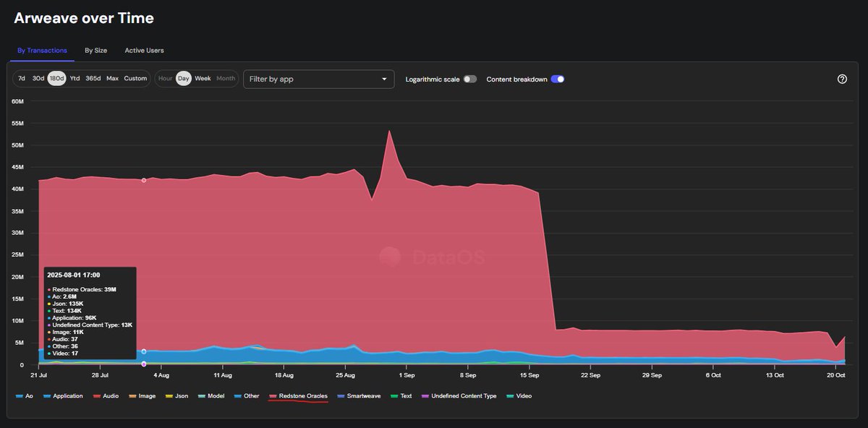Choose the Custom time range

[x=135, y=78]
